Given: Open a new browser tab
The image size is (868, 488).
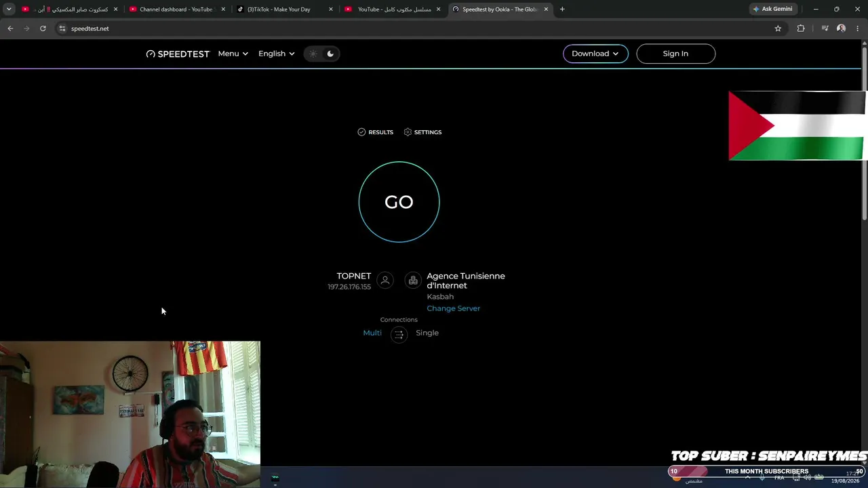Looking at the screenshot, I should click(x=562, y=9).
